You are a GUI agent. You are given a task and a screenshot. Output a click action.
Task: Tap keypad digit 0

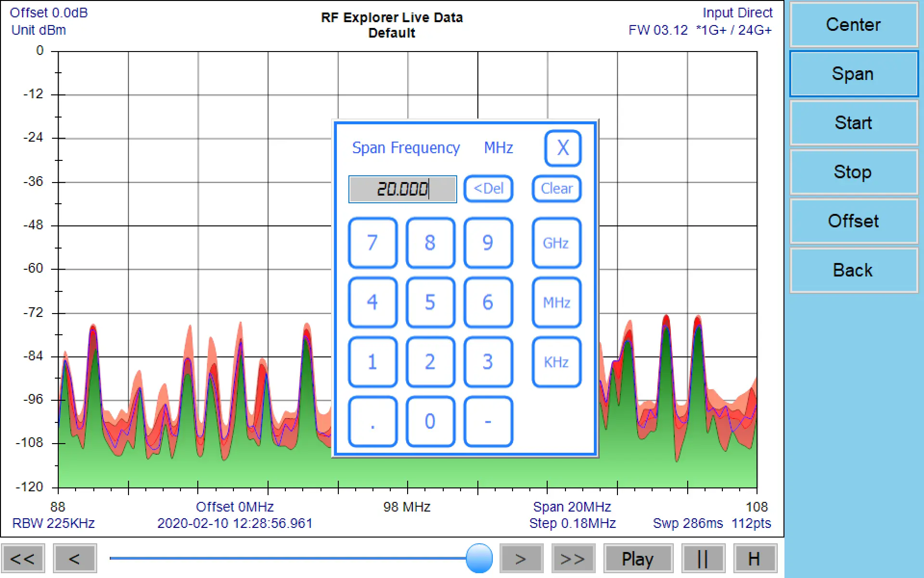[430, 421]
